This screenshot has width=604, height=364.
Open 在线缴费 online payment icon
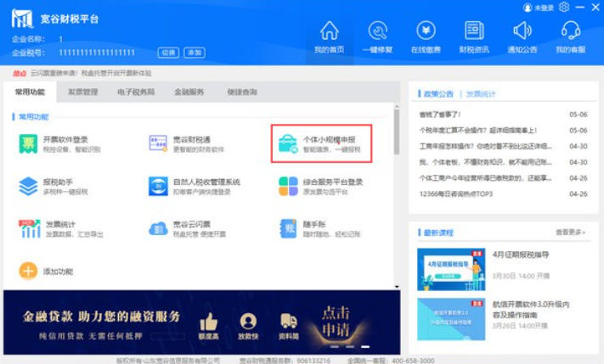[426, 31]
